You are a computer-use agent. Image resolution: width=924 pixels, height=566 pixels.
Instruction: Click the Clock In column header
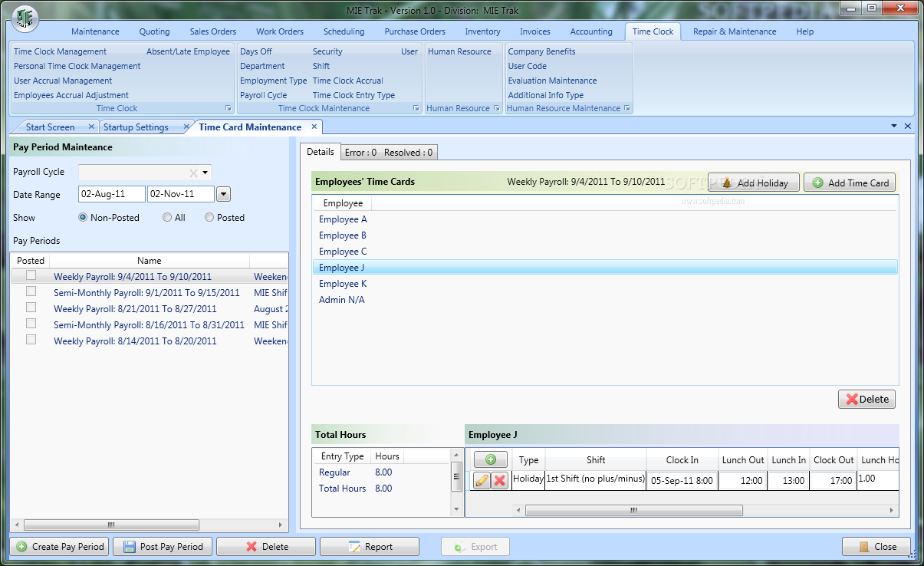682,460
